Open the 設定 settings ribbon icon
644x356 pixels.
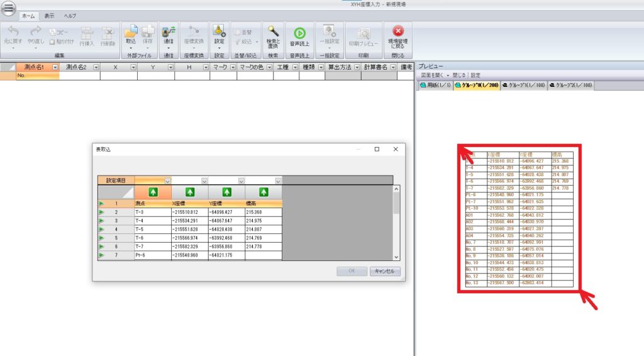click(219, 32)
